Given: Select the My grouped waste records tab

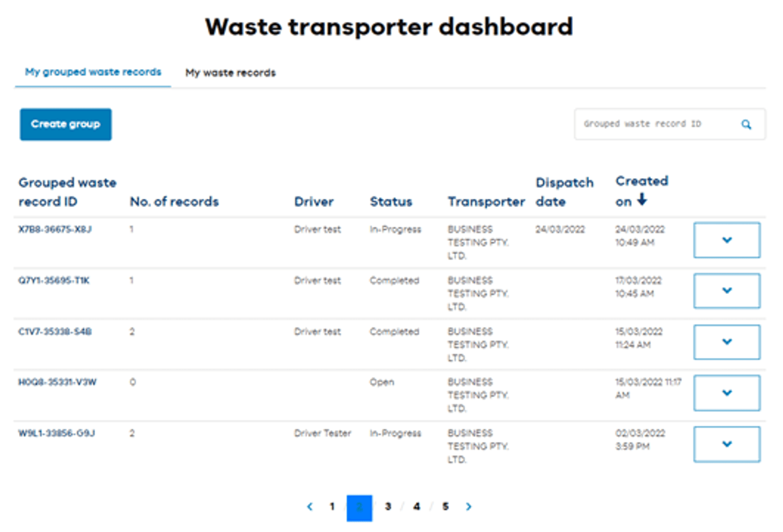Looking at the screenshot, I should (92, 71).
